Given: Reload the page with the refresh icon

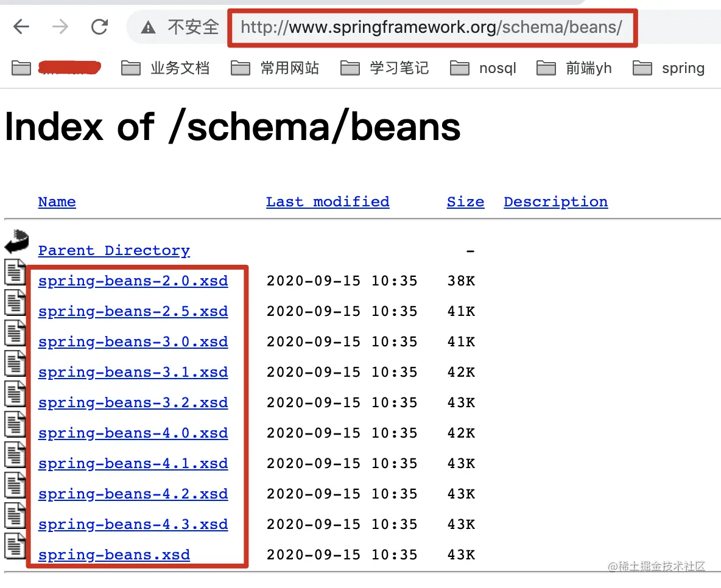Looking at the screenshot, I should [99, 27].
